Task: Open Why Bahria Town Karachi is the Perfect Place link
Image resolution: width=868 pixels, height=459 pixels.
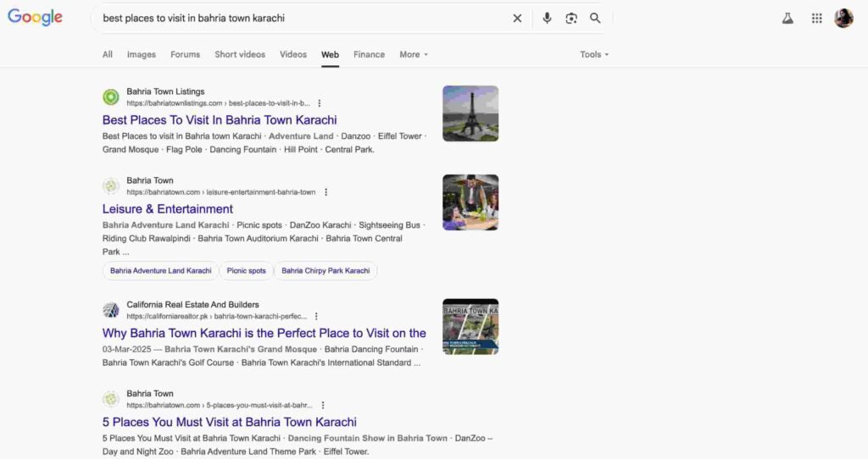Action: click(264, 334)
